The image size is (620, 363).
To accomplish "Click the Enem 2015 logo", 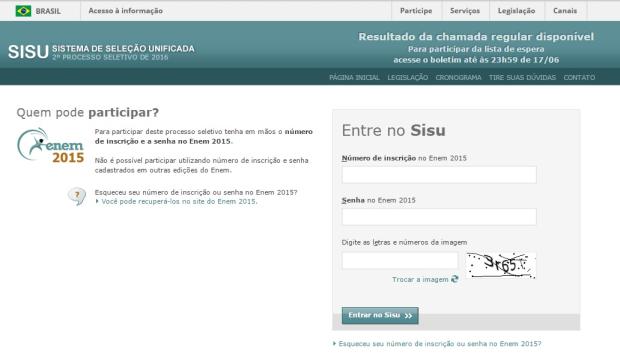I will point(51,146).
